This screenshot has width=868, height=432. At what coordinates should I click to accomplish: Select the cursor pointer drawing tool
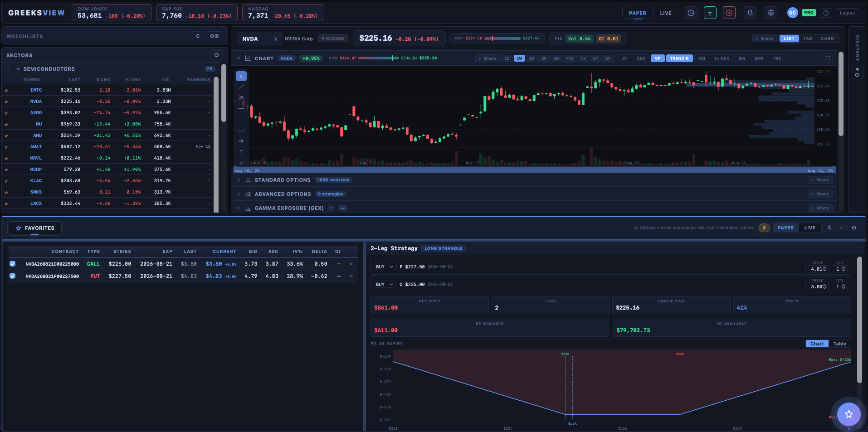241,76
